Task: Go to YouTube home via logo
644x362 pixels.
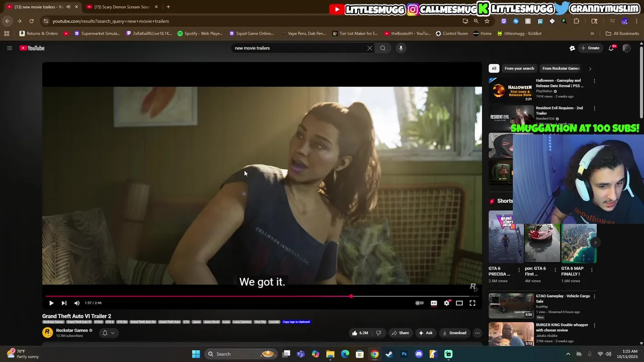Action: 32,48
